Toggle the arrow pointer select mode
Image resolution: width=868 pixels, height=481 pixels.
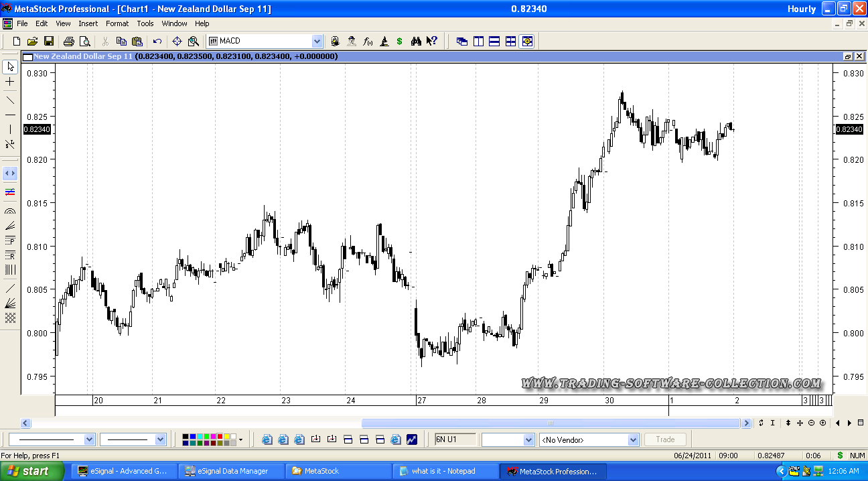coord(10,66)
